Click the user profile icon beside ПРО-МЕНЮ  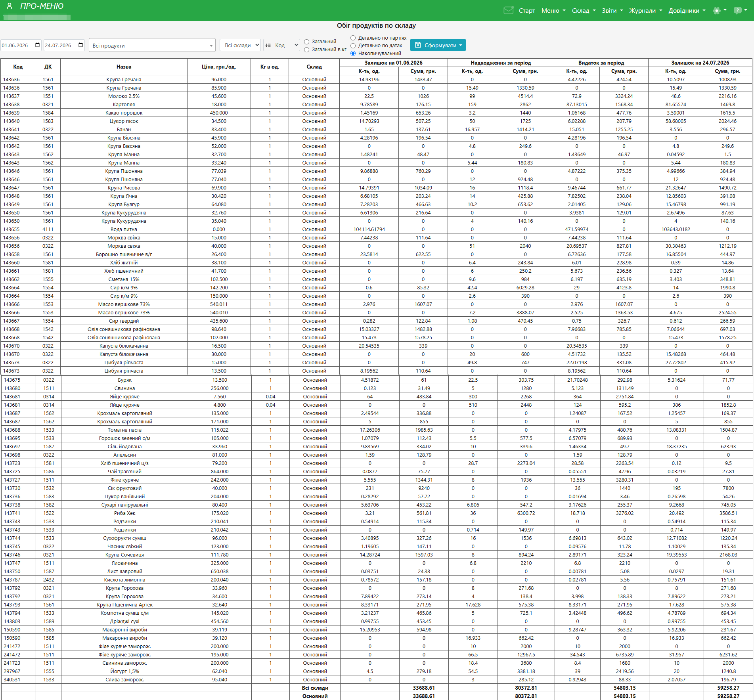pyautogui.click(x=10, y=6)
